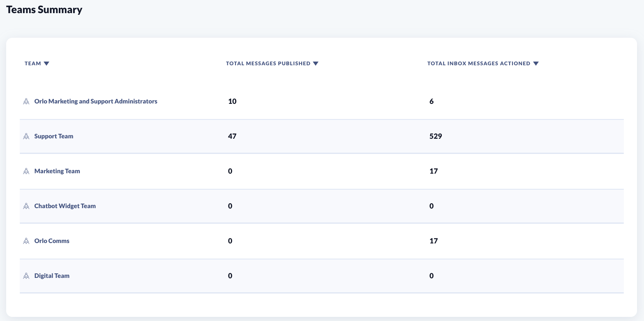Click the team icon beside Orlo Comms
The height and width of the screenshot is (321, 644).
pyautogui.click(x=26, y=241)
